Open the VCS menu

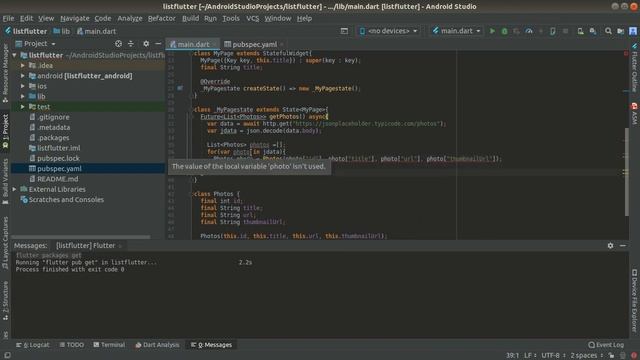[x=253, y=18]
